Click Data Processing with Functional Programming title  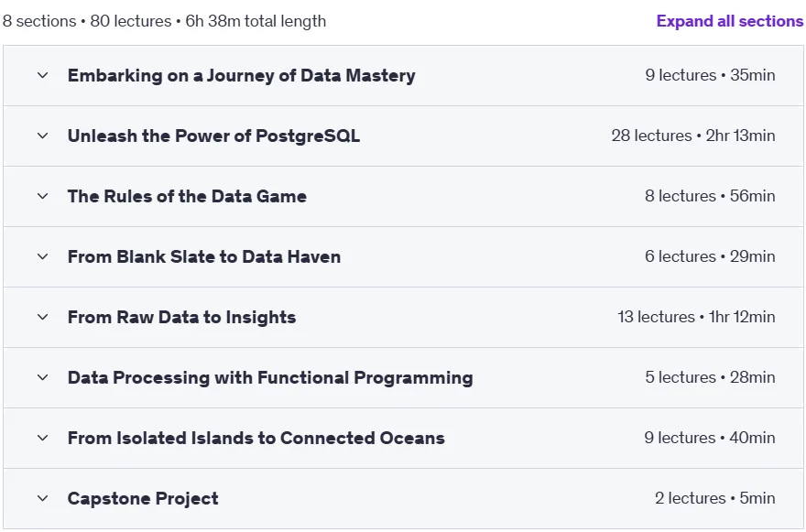tap(270, 377)
